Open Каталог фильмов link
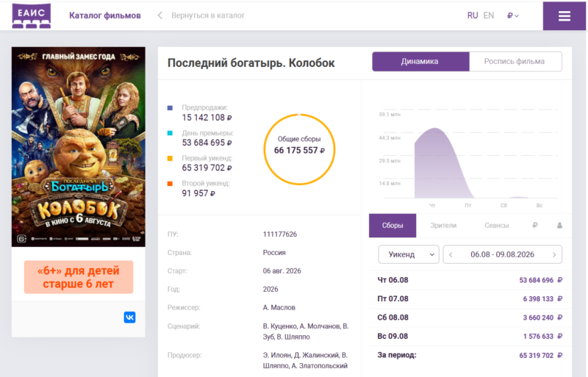Viewport: 588px width, 377px height. 105,15
